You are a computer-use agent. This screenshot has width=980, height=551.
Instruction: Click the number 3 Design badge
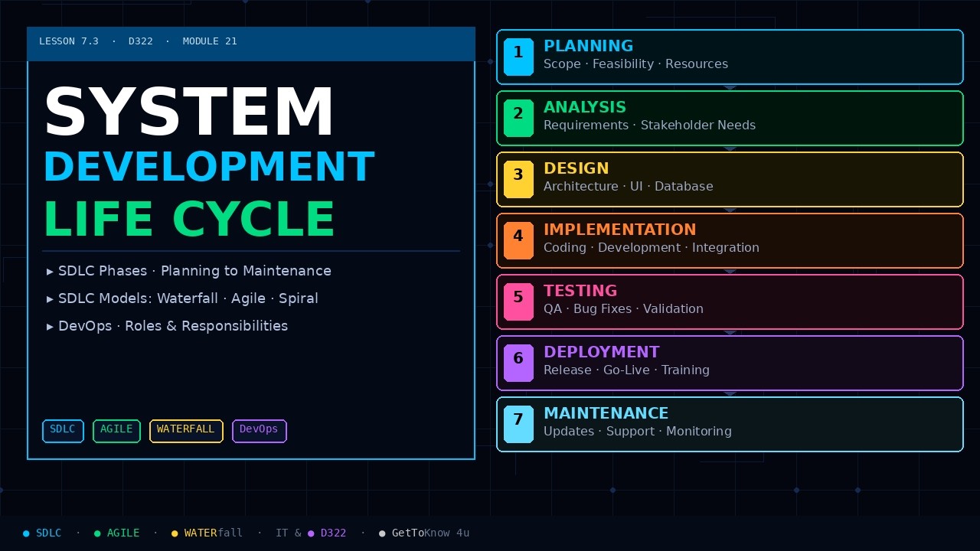(x=518, y=179)
